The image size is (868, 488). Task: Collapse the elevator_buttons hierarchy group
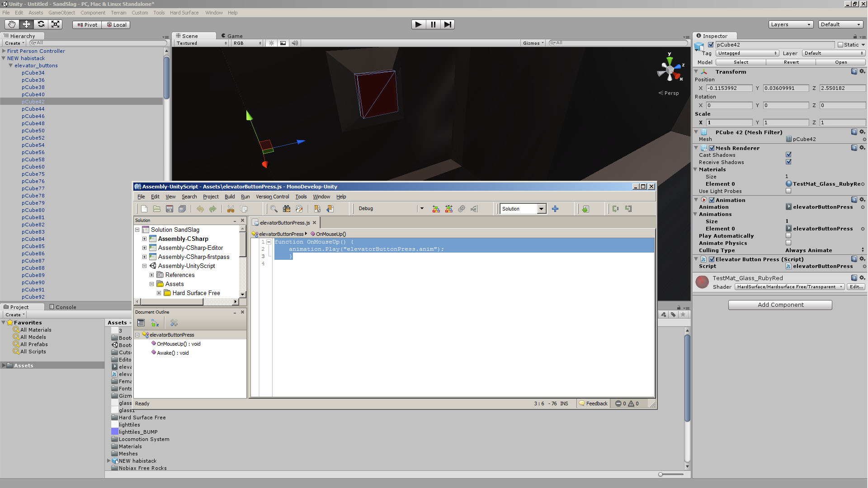(10, 66)
